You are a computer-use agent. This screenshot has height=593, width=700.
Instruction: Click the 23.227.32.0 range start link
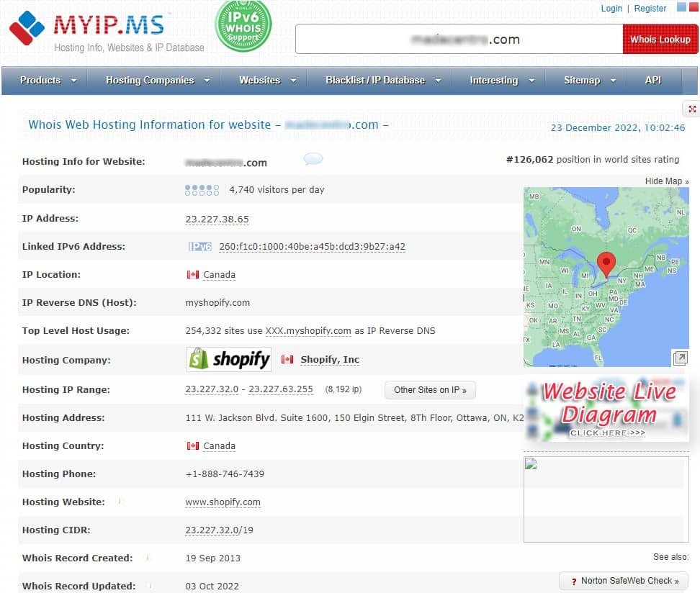(212, 389)
